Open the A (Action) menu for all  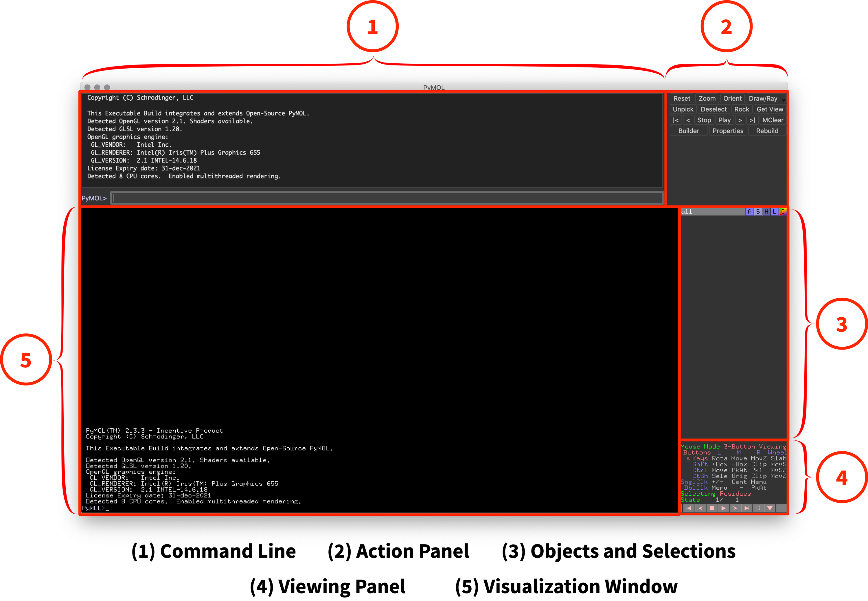point(749,212)
